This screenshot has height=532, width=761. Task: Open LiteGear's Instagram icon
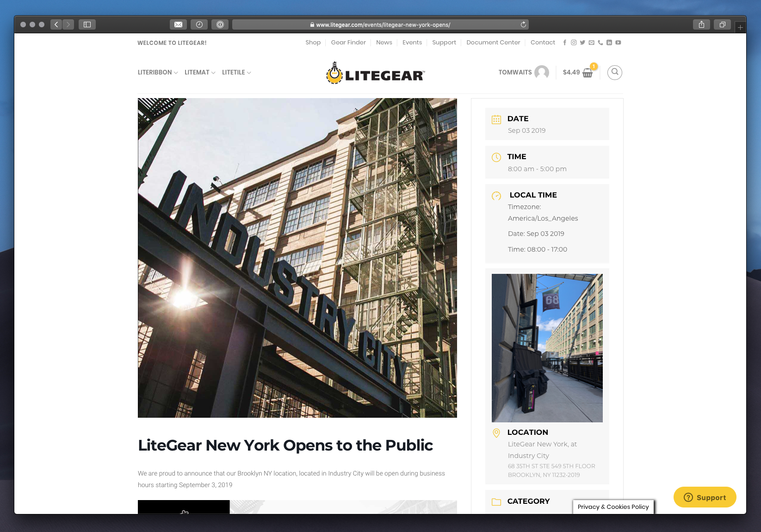[574, 43]
